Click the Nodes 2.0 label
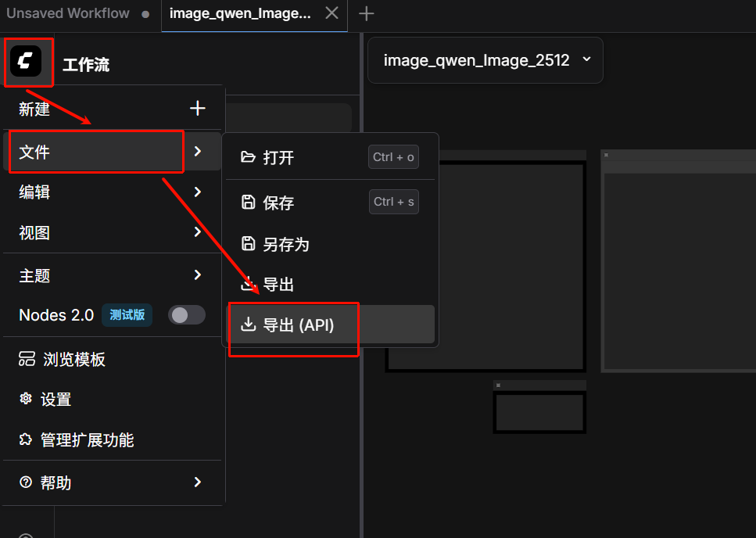This screenshot has width=756, height=538. (56, 315)
